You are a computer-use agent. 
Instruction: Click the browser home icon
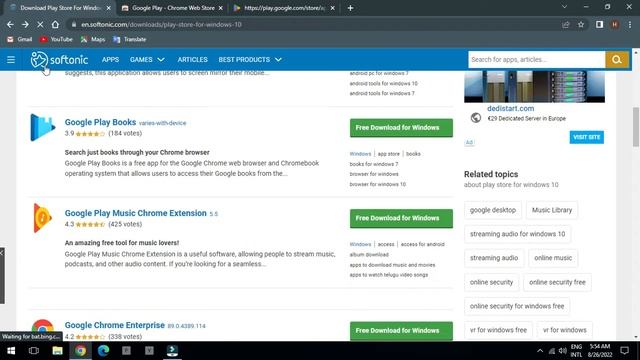tap(55, 24)
